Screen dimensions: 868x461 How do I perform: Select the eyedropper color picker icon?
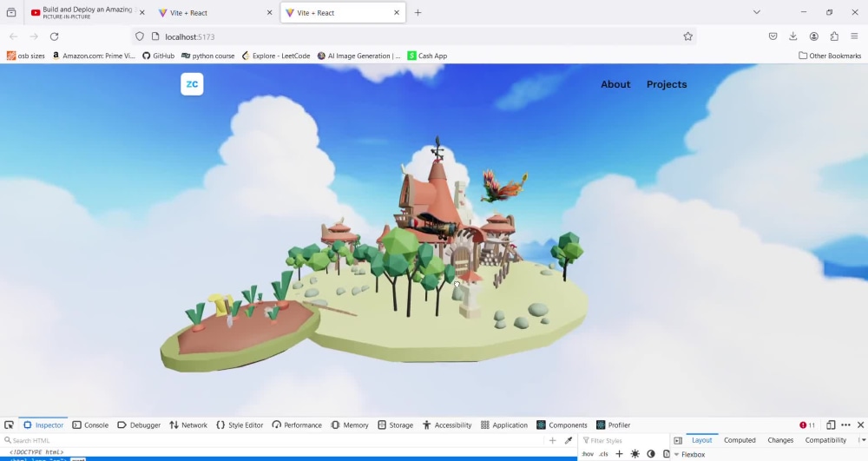click(x=568, y=440)
